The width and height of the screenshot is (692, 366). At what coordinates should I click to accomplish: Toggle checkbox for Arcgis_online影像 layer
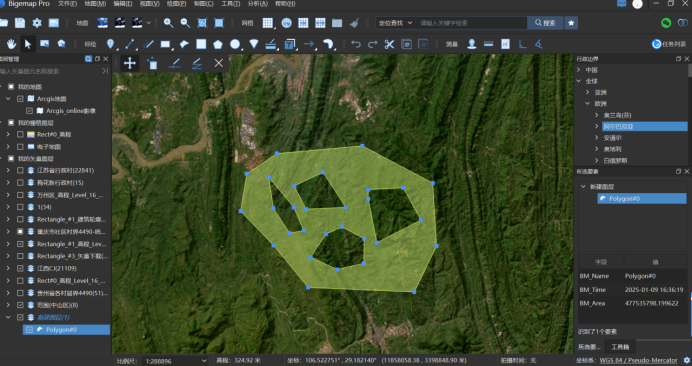[29, 111]
